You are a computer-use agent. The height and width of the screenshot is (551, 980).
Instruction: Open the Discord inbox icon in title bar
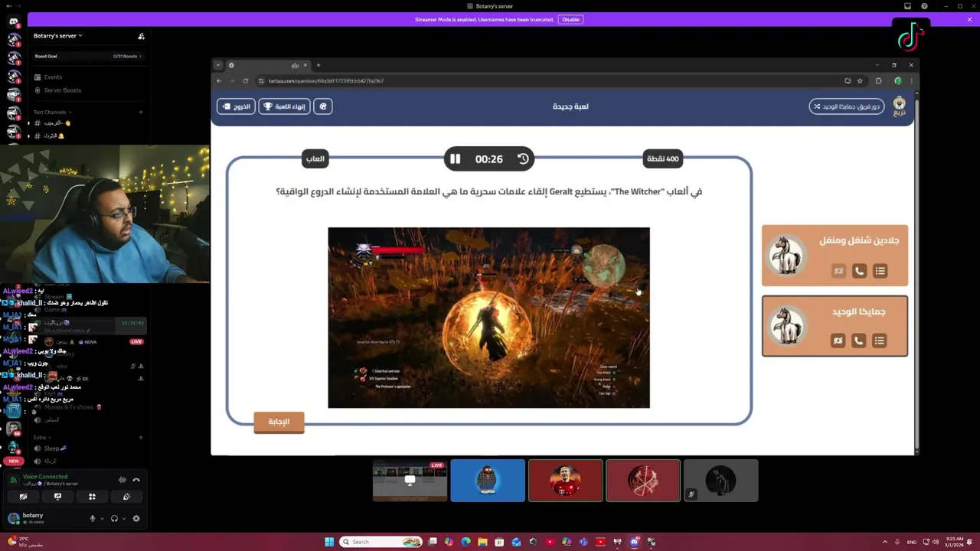click(x=907, y=6)
